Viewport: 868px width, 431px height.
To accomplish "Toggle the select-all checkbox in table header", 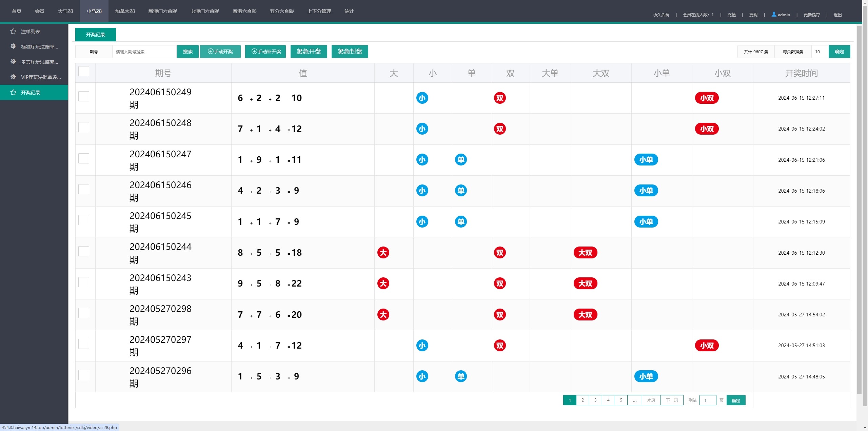I will click(84, 71).
